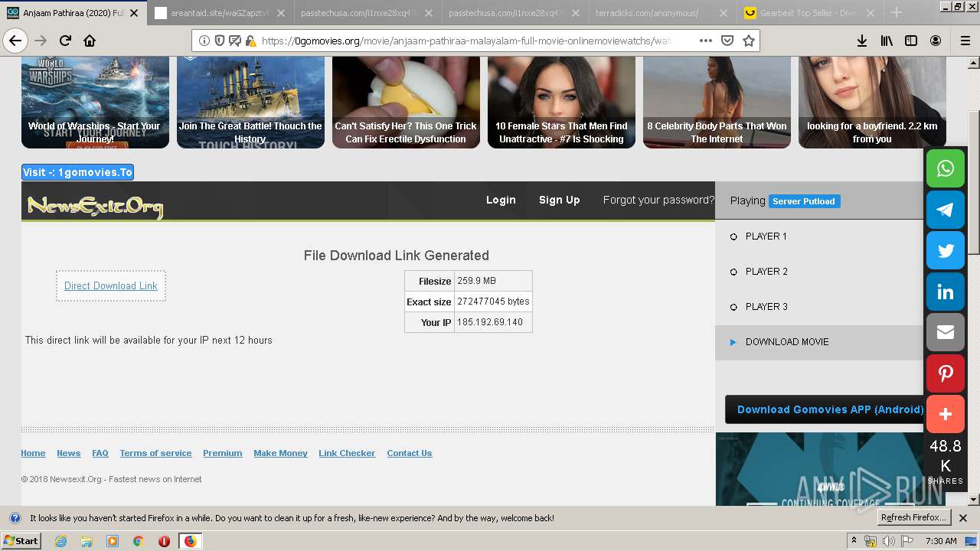The height and width of the screenshot is (551, 980).
Task: Open Chrome from the taskbar
Action: tap(139, 541)
